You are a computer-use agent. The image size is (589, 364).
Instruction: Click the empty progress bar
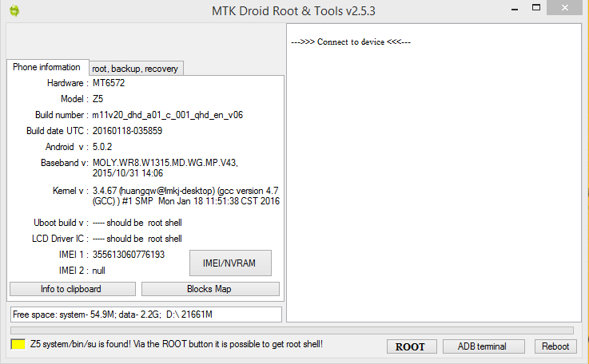[x=292, y=330]
